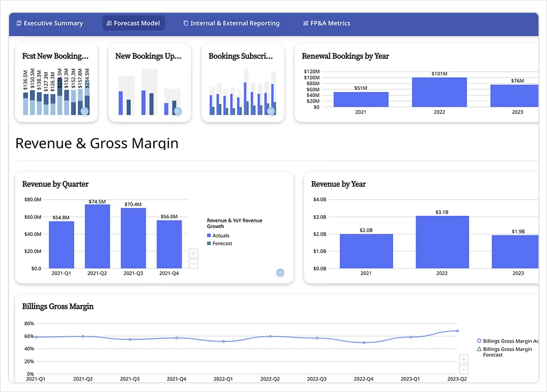Zoom out on Billings Gross Margin chart
The height and width of the screenshot is (392, 547).
point(464,370)
